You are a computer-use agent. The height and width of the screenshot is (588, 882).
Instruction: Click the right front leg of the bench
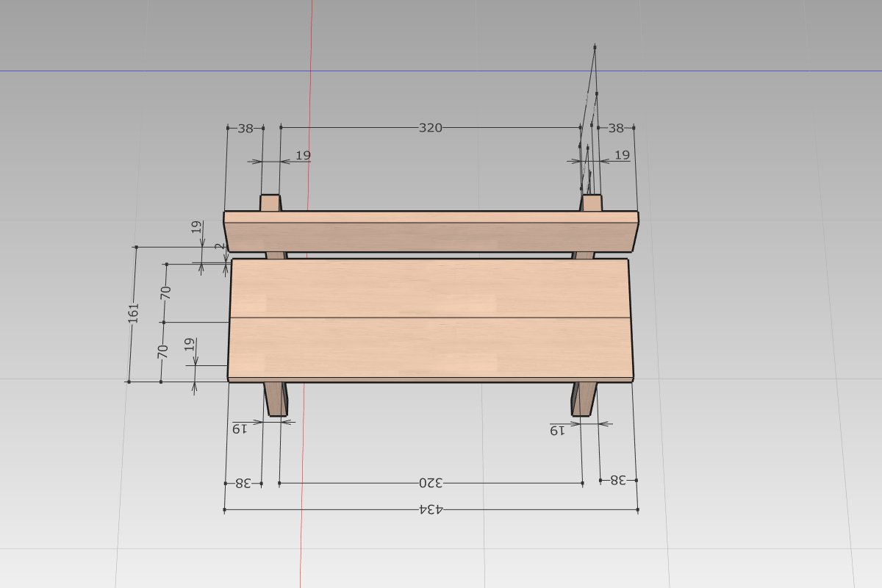584,399
